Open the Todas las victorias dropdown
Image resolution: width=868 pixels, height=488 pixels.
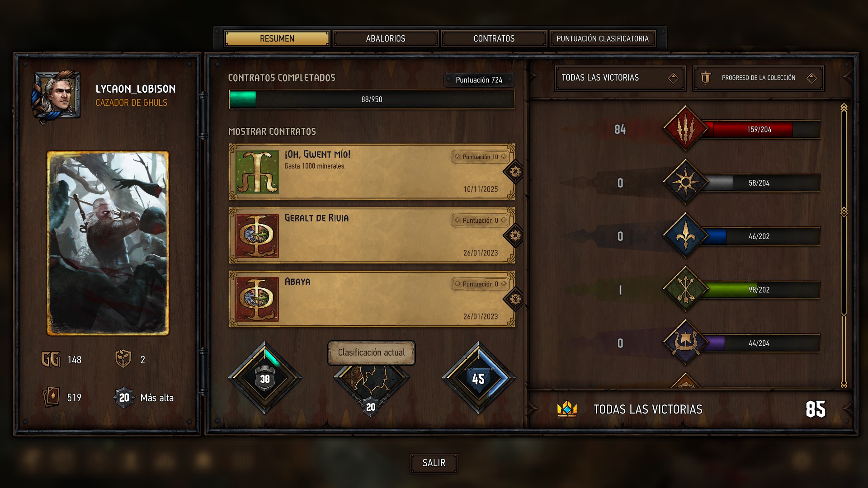pyautogui.click(x=620, y=78)
